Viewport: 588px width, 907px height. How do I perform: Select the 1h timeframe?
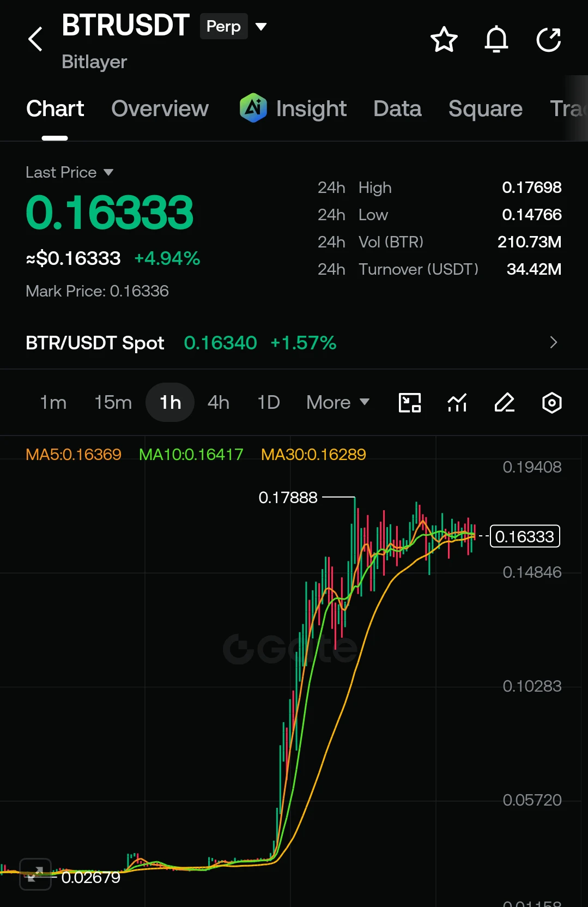click(170, 402)
